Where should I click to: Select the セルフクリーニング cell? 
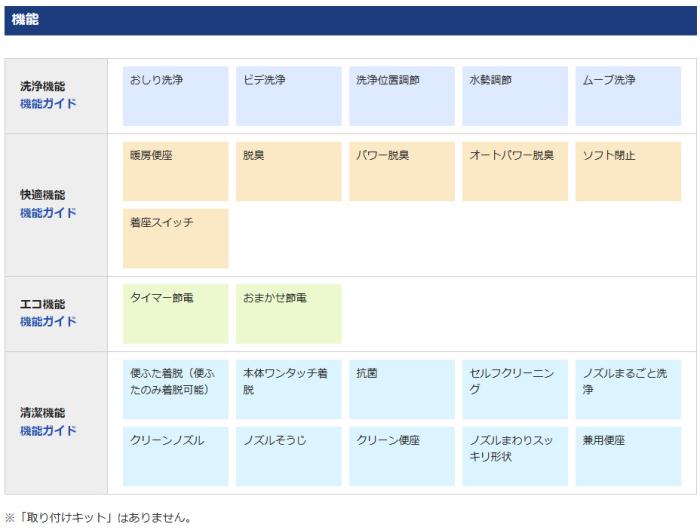pos(515,389)
